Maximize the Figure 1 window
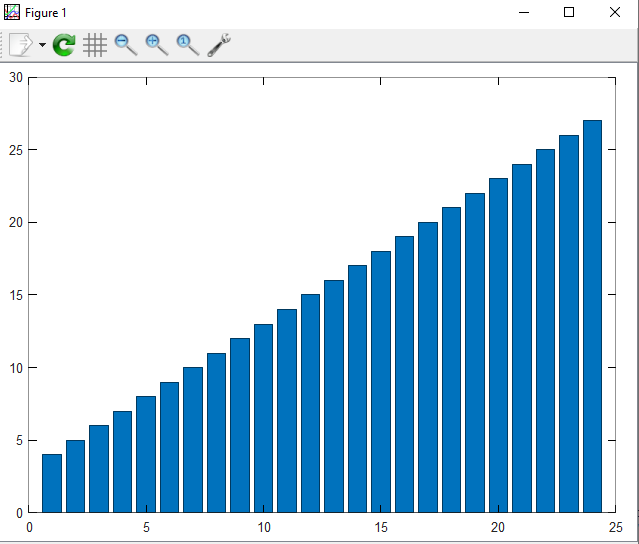 pyautogui.click(x=569, y=13)
